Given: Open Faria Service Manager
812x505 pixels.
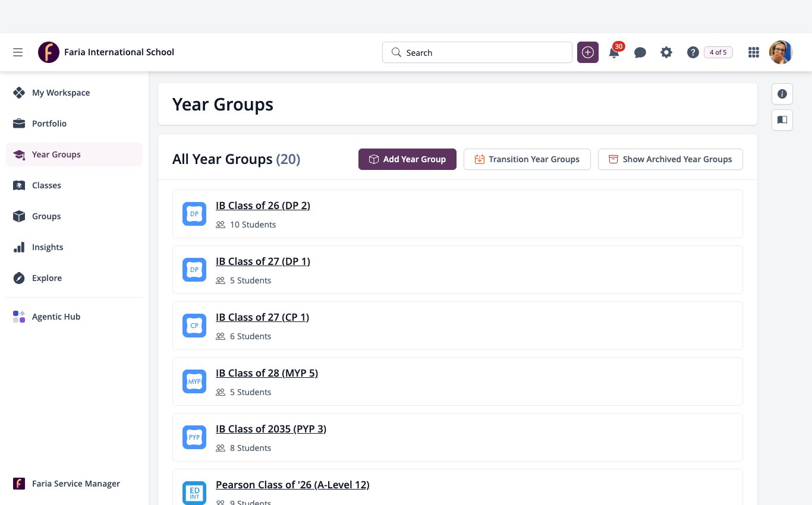Looking at the screenshot, I should (74, 484).
